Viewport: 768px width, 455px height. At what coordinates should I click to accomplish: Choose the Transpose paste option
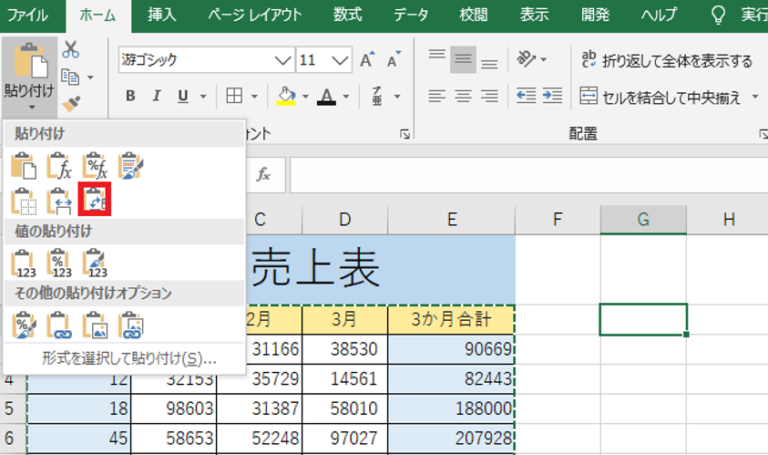[x=95, y=199]
